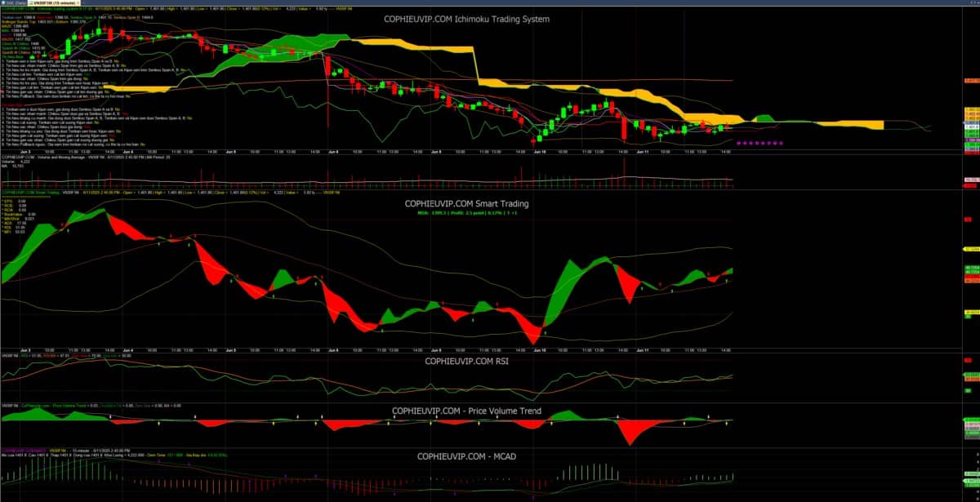Click 'Jun 11' on the Ichimoku pane time axis
This screenshot has height=502, width=980.
643,151
